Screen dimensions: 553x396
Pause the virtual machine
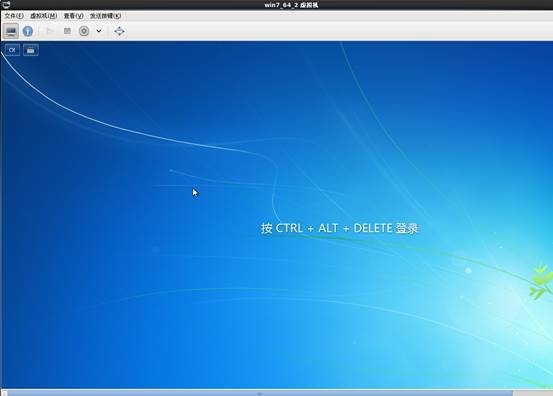click(x=67, y=31)
